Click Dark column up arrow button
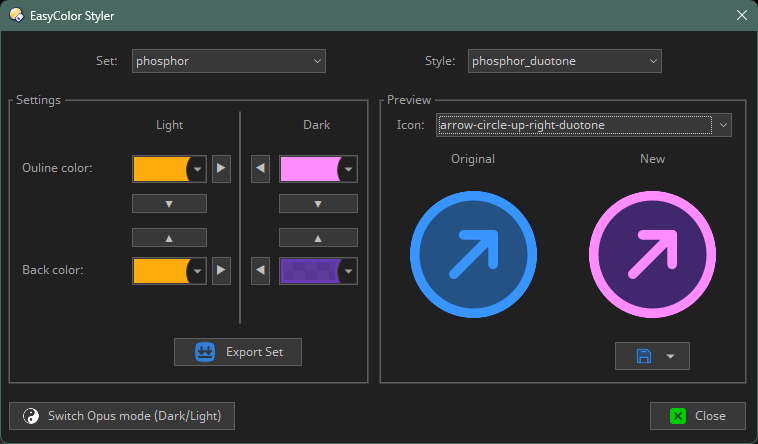This screenshot has width=758, height=444. (x=318, y=237)
